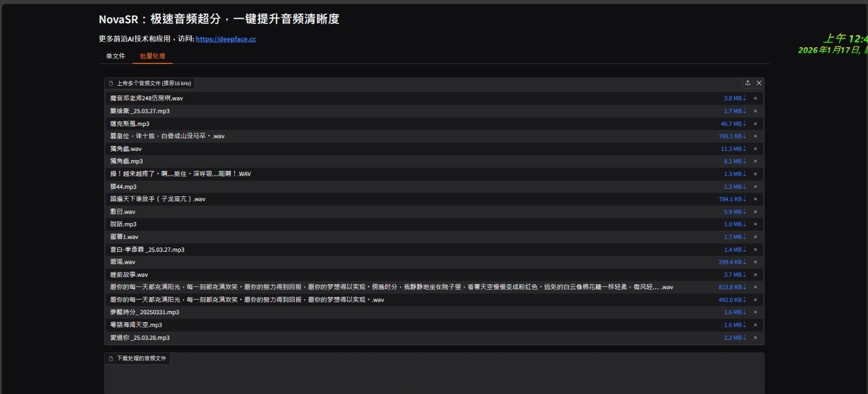Remove 難捨棄 _25.03.27.mp3 from the upload list

click(755, 111)
